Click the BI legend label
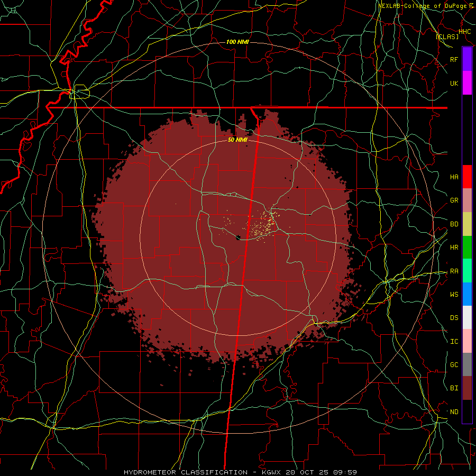This screenshot has height=476, width=476. coord(454,388)
